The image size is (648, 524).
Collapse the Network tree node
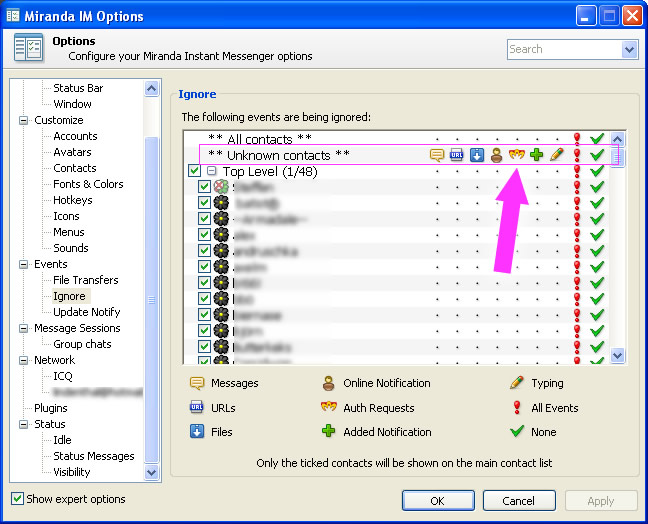24,360
